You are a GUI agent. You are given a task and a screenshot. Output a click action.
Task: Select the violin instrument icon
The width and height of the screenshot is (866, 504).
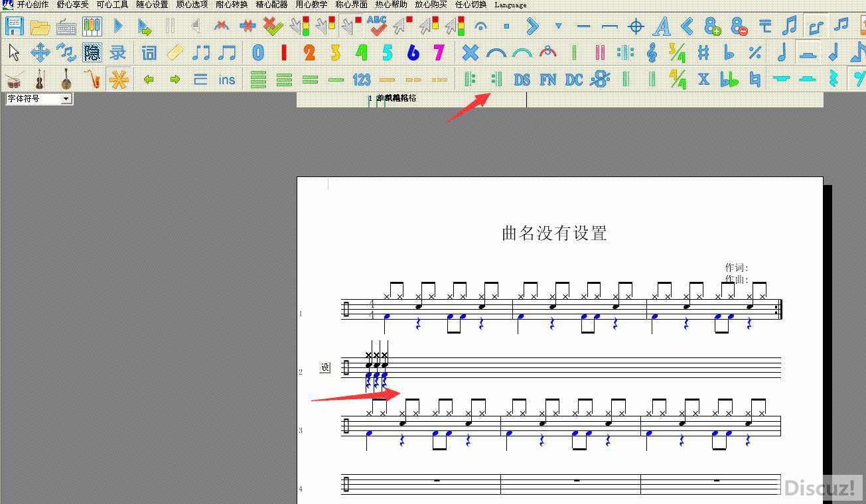pyautogui.click(x=40, y=80)
